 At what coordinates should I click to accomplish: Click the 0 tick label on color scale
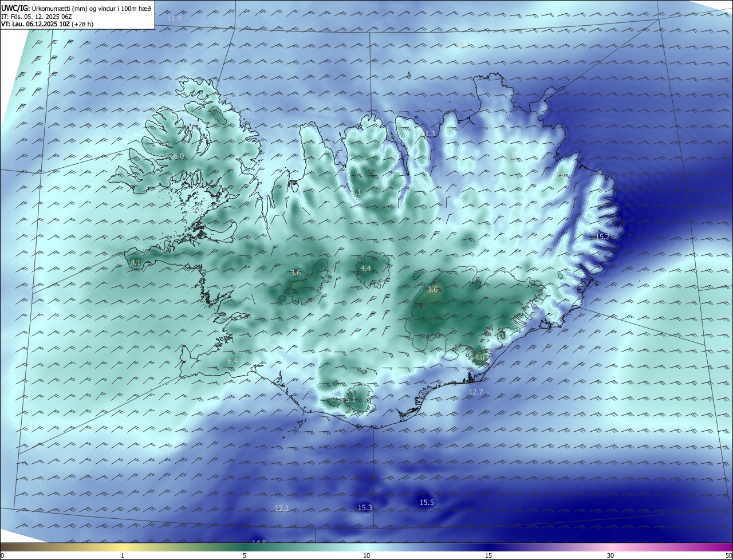pos(2,555)
